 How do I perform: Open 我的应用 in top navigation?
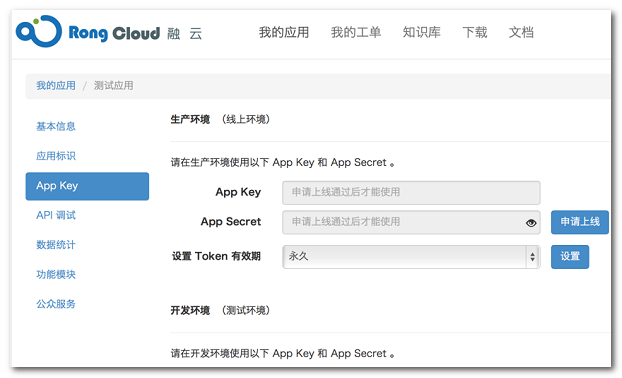pyautogui.click(x=284, y=32)
